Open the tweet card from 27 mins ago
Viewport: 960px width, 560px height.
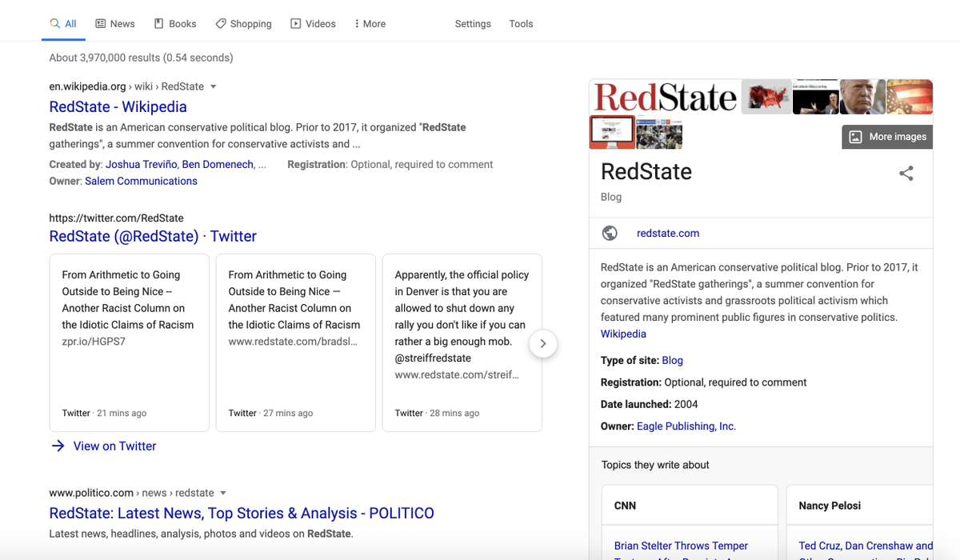(x=295, y=343)
